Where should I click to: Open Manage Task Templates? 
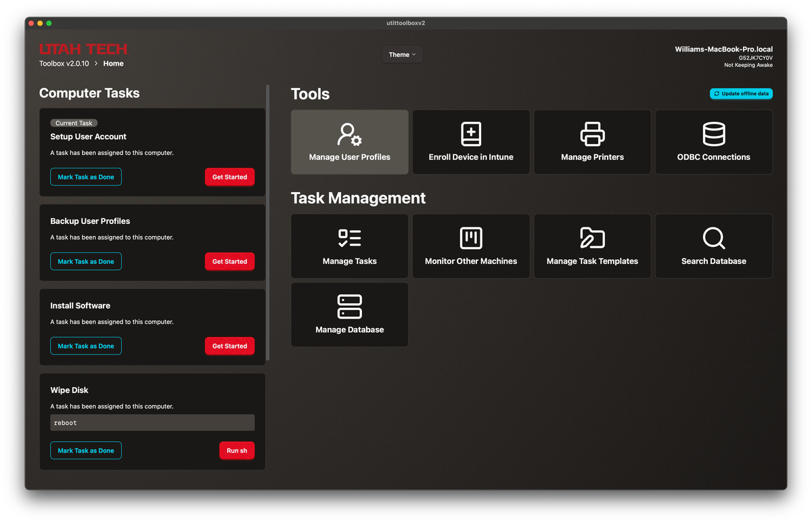(592, 246)
